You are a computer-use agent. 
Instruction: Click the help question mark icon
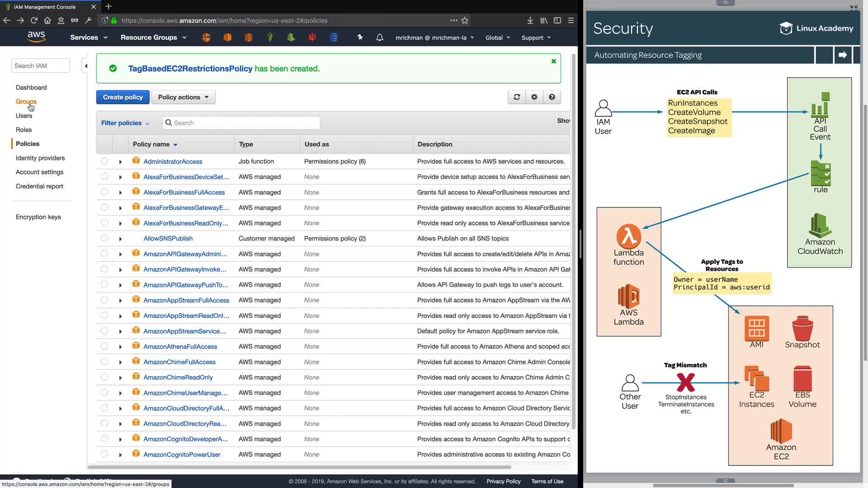(x=552, y=97)
